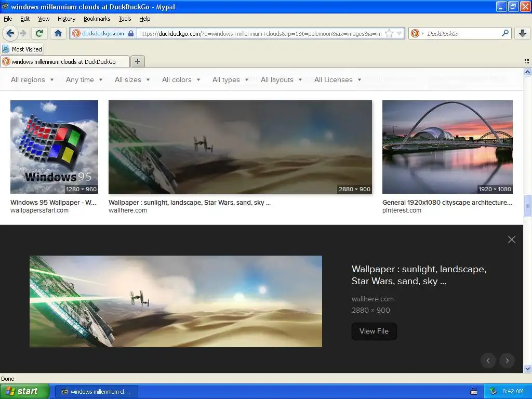
Task: Click General 1920x1080 cityscape architecture title
Action: tap(447, 203)
